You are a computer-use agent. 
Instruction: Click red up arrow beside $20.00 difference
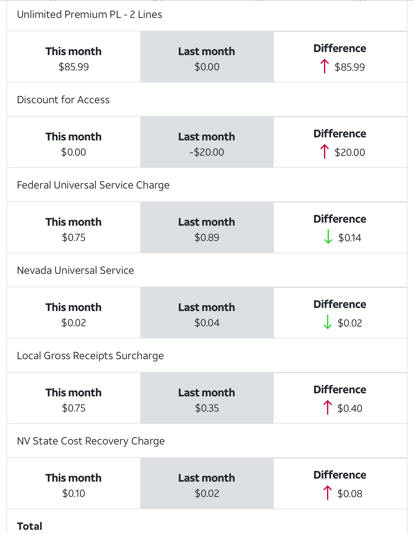(324, 152)
